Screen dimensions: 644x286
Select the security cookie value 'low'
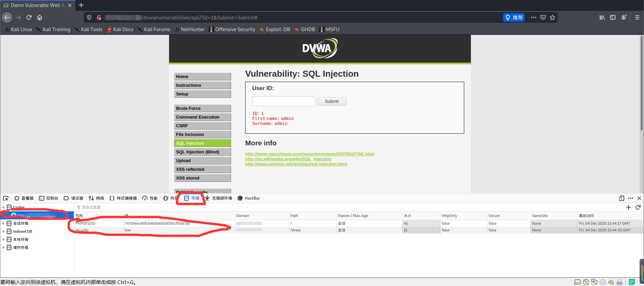point(178,230)
